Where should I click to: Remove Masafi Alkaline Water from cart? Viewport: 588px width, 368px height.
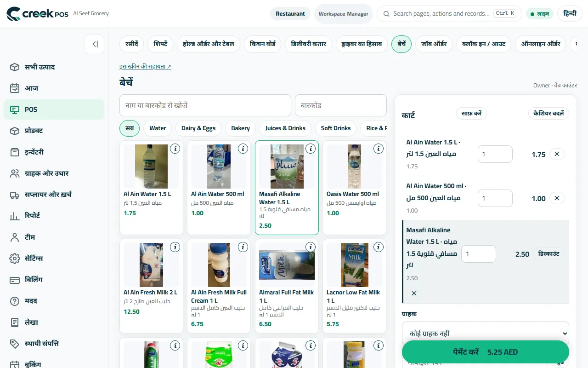pos(414,293)
